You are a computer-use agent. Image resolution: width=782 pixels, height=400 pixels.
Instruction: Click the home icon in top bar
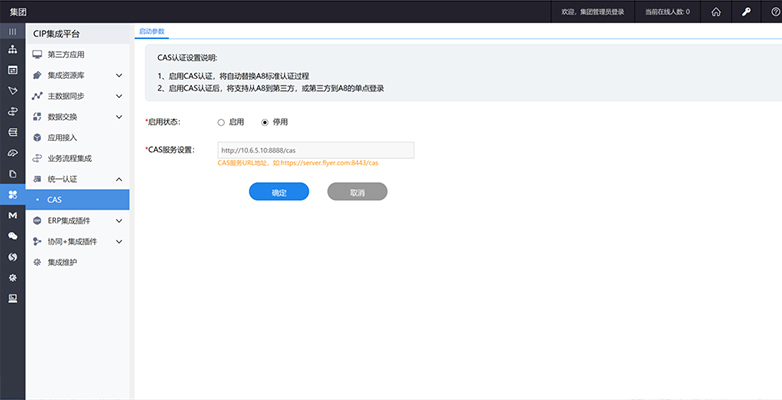[x=716, y=11]
